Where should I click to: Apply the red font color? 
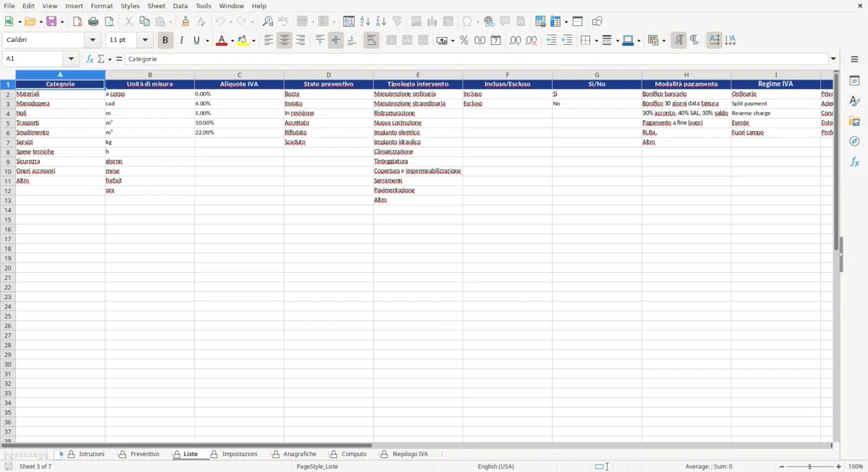[222, 41]
